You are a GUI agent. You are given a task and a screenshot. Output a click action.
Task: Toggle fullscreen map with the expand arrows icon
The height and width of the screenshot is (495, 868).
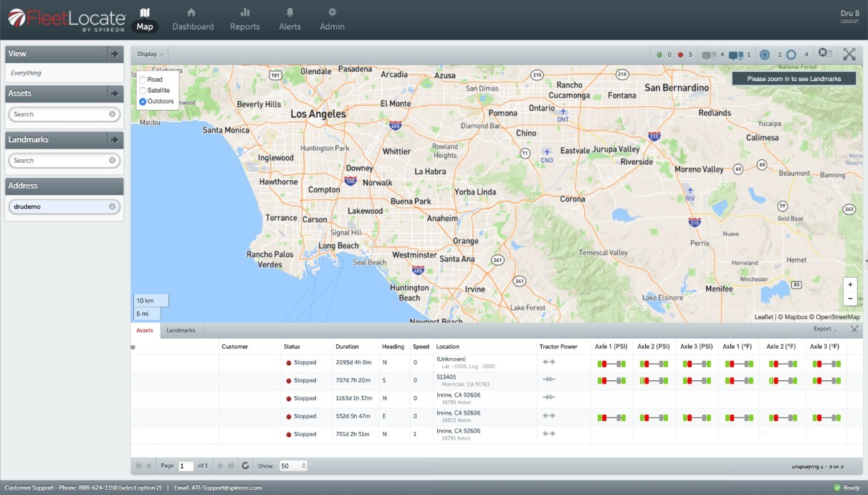(849, 54)
